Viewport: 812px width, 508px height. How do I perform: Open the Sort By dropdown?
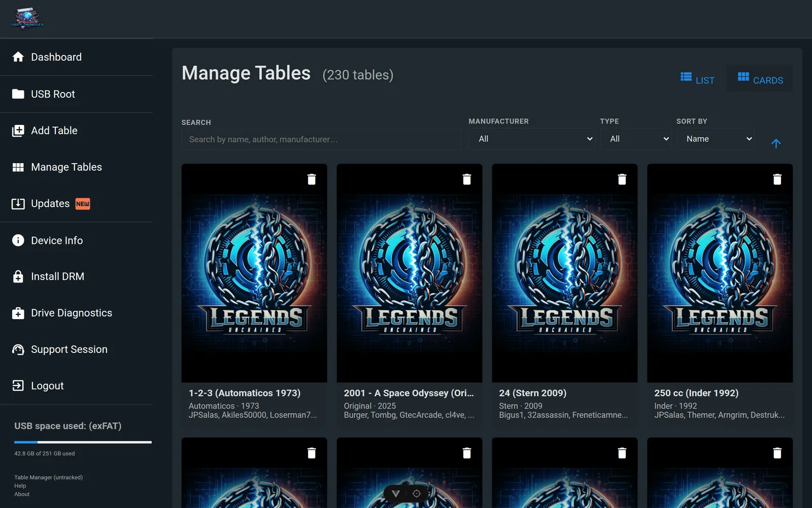[716, 139]
